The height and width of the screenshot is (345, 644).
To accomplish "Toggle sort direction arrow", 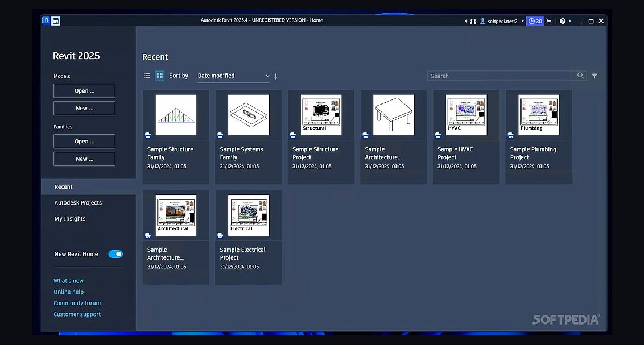I will pyautogui.click(x=276, y=76).
